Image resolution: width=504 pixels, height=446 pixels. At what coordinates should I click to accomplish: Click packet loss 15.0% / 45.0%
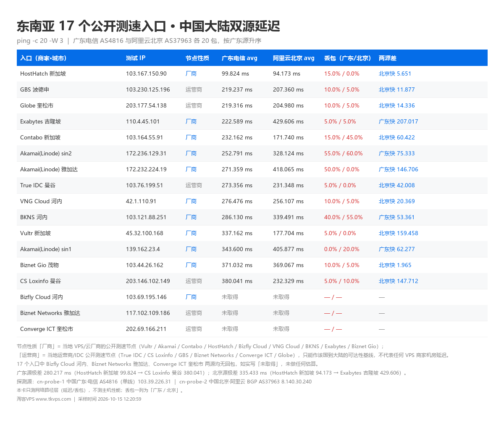(343, 137)
